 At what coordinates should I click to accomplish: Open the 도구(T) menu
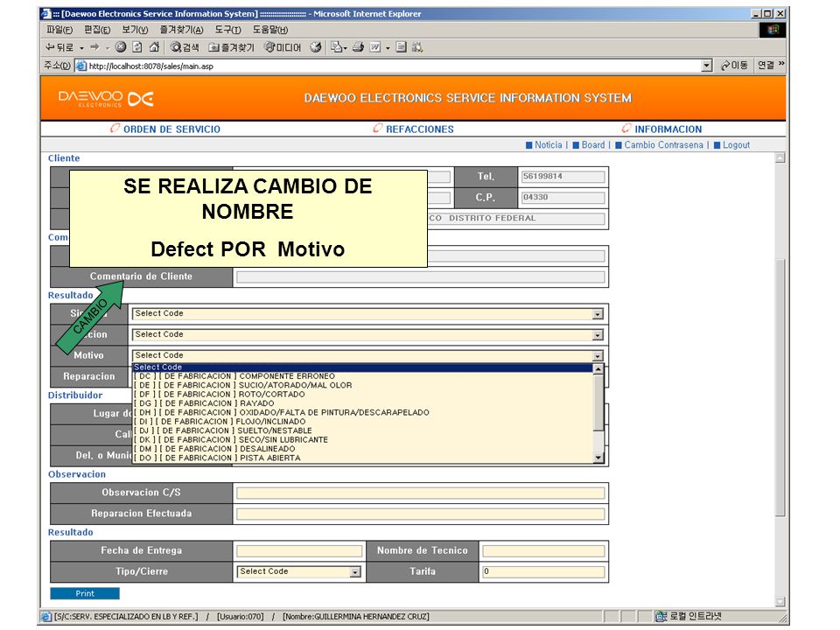tap(227, 30)
